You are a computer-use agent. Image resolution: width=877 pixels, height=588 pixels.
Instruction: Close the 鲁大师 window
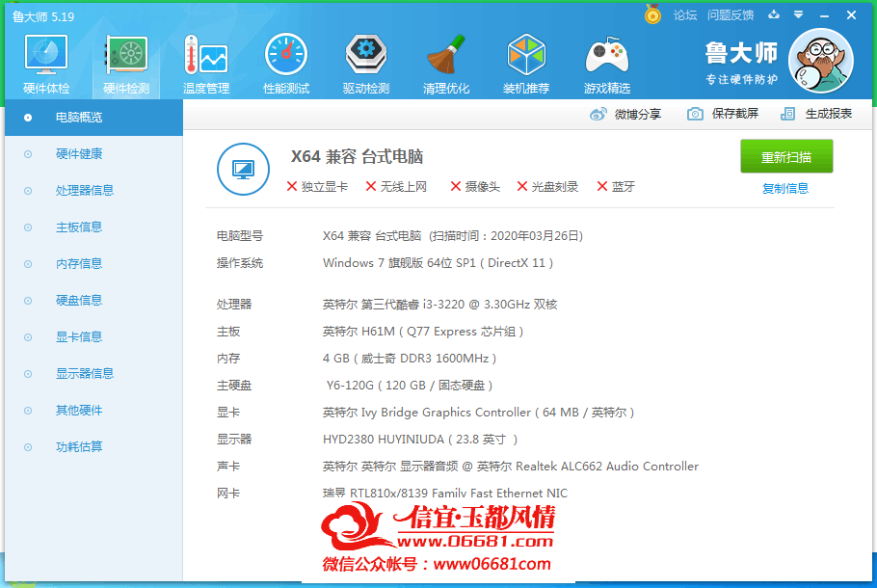click(x=851, y=15)
